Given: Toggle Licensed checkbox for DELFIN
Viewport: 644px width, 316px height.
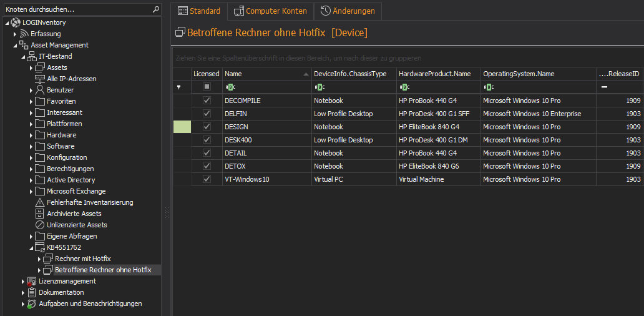Looking at the screenshot, I should (207, 114).
